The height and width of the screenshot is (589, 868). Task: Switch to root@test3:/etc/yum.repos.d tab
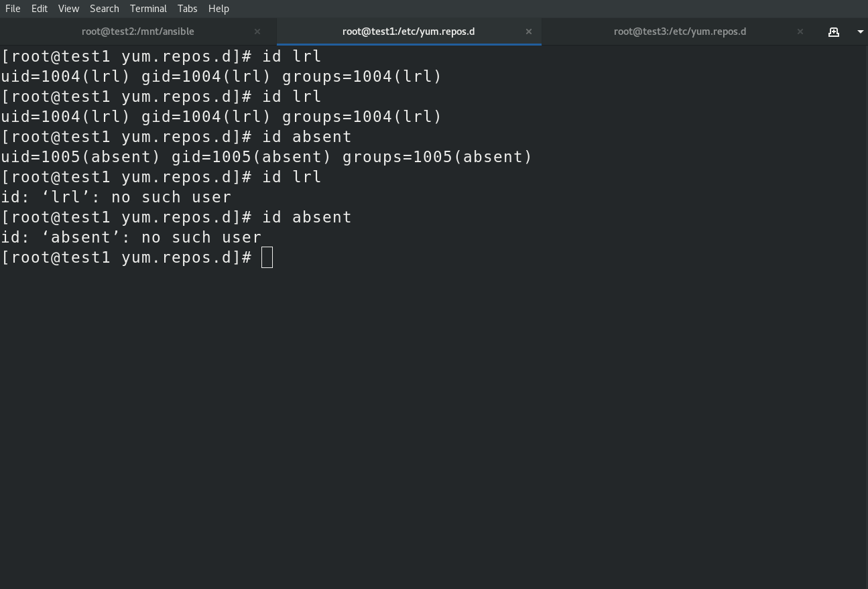tap(680, 31)
